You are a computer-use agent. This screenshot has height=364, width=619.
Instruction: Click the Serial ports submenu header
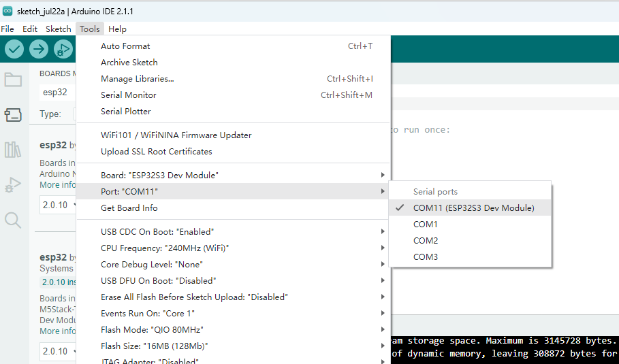(x=435, y=192)
